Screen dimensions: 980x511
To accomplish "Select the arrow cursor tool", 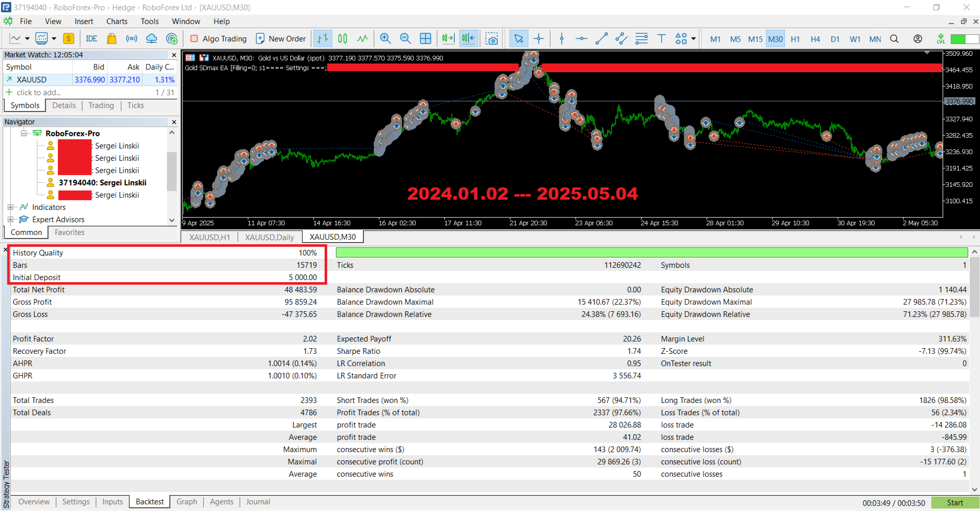I will tap(519, 38).
